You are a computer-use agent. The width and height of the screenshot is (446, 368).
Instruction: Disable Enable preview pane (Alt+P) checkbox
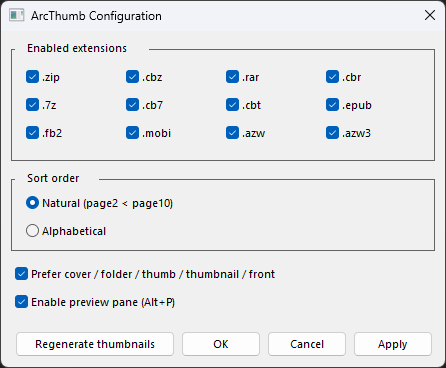click(x=21, y=302)
